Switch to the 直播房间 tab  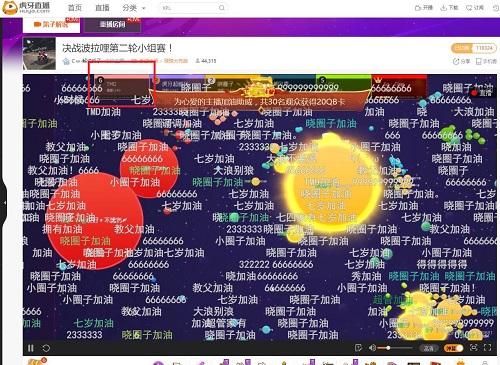(x=112, y=24)
